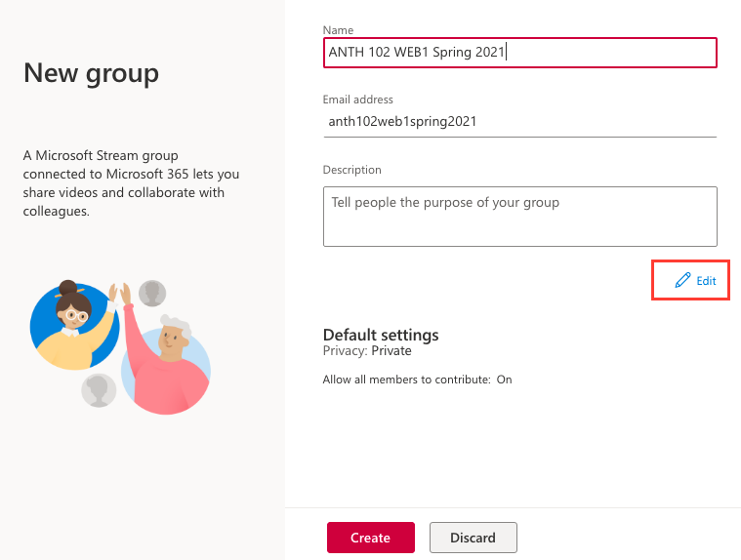Click the raised hands high-five in the illustration
This screenshot has width=741, height=560.
[x=120, y=294]
